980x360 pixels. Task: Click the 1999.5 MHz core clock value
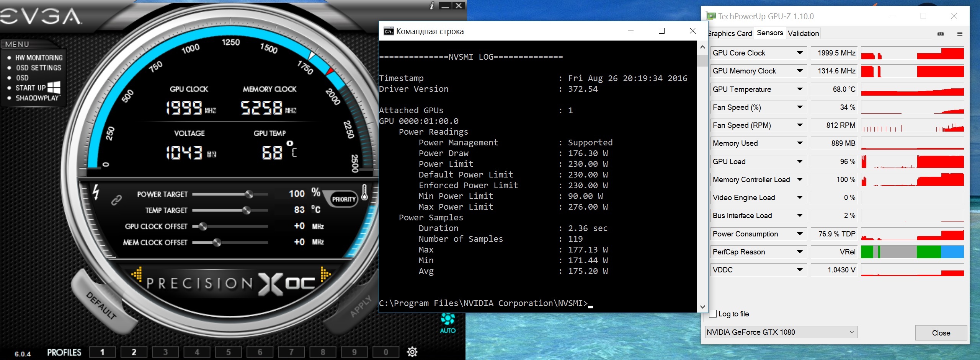[836, 53]
